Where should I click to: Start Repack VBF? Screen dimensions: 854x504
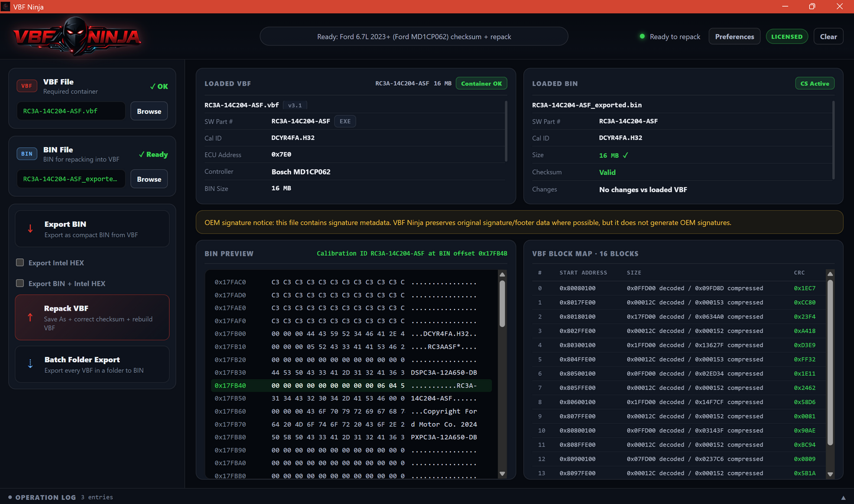92,317
